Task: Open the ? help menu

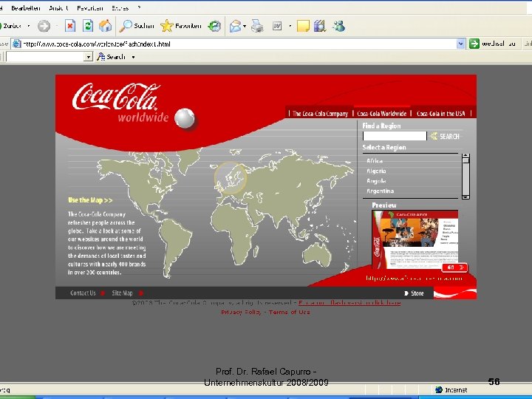Action: click(139, 8)
